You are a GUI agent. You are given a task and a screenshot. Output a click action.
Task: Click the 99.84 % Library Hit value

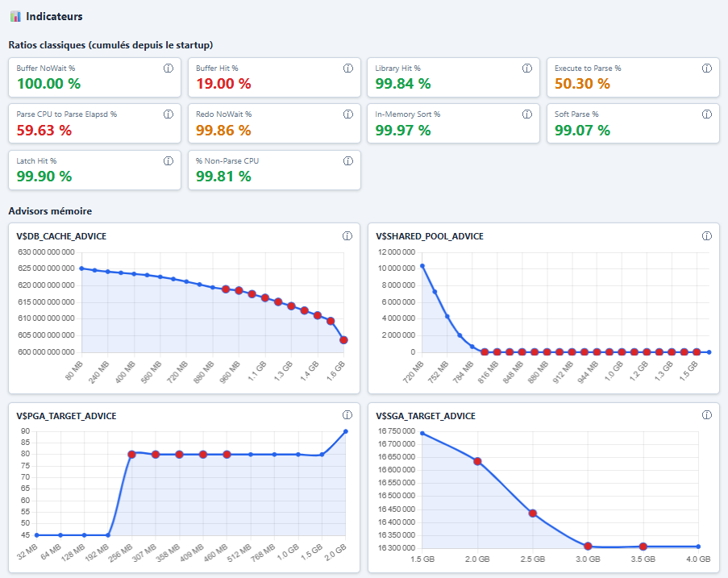(403, 84)
